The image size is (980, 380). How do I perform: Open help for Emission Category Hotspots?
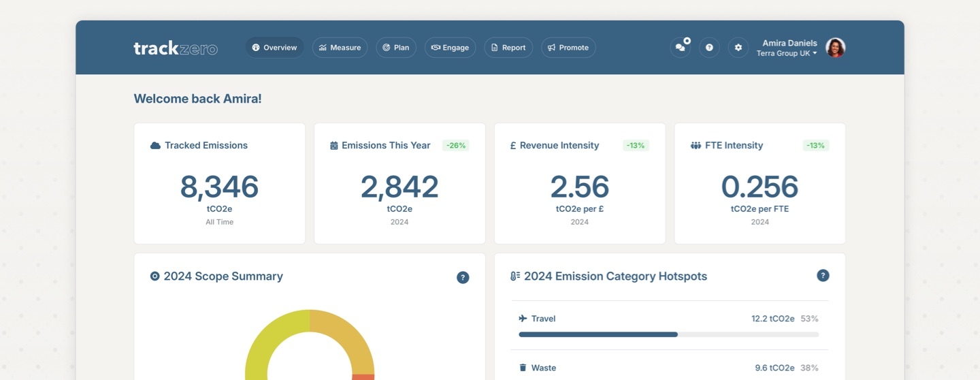coord(823,276)
